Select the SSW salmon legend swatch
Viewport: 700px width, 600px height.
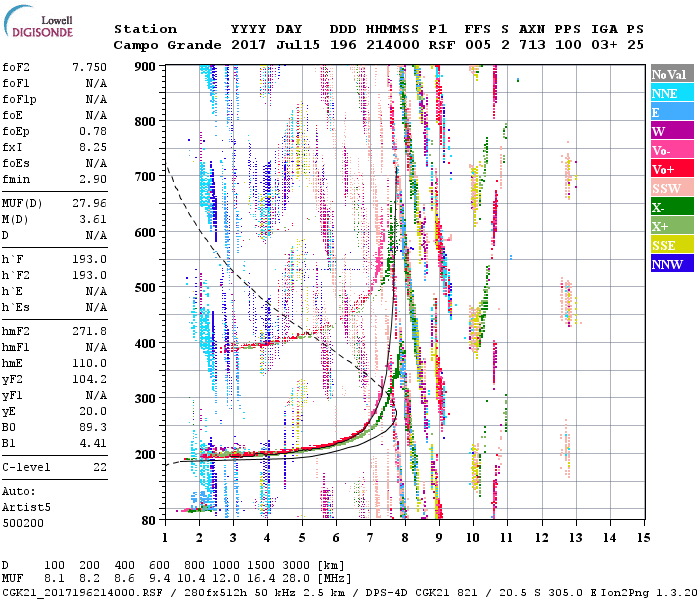pyautogui.click(x=672, y=188)
